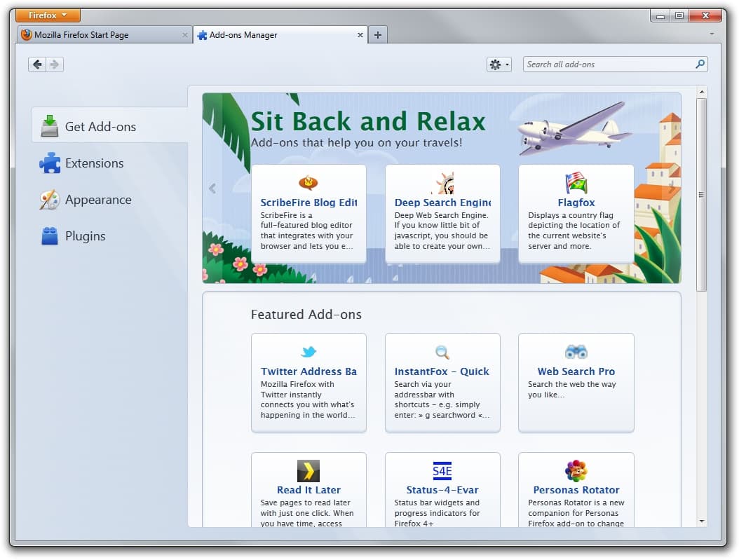The image size is (739, 560).
Task: Click the Web Search Pro binoculars icon
Action: [x=576, y=352]
